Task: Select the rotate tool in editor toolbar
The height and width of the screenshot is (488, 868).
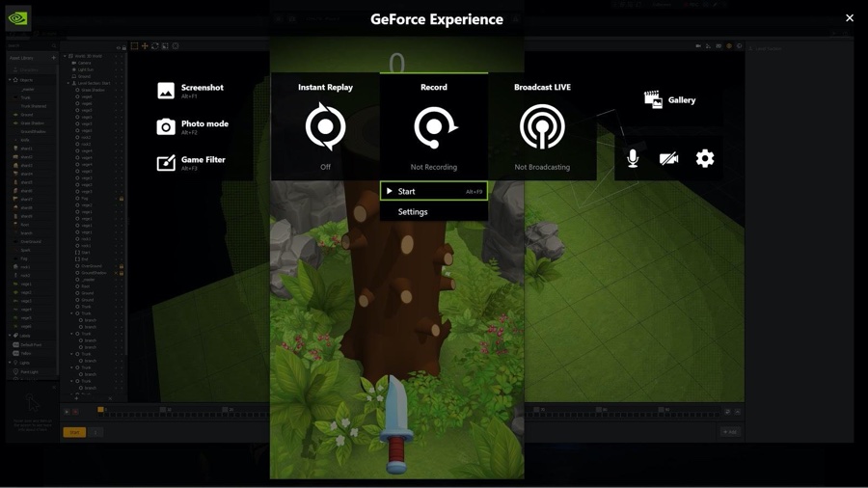Action: [x=155, y=46]
